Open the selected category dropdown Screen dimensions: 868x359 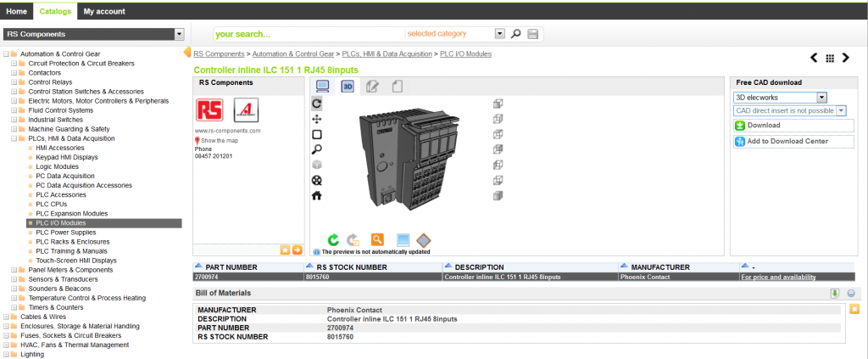500,34
